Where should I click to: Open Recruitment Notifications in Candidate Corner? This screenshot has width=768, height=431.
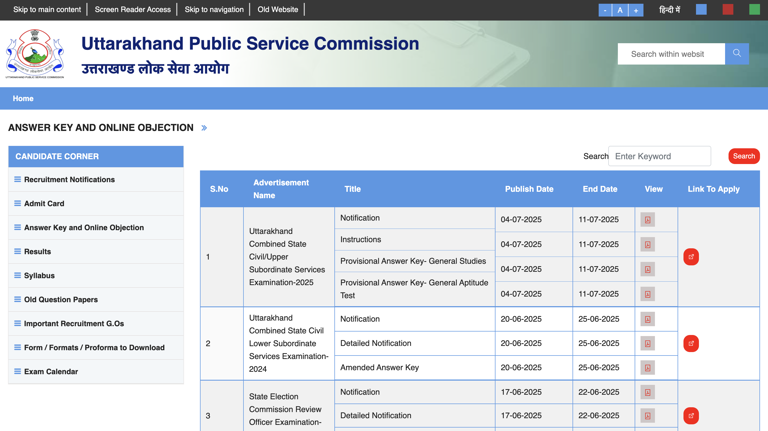coord(69,180)
